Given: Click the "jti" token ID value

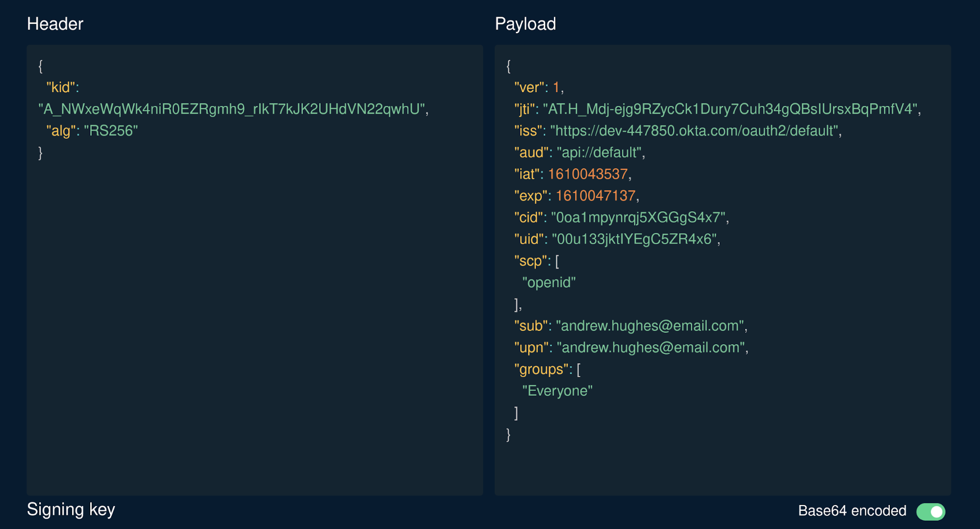Looking at the screenshot, I should click(729, 109).
